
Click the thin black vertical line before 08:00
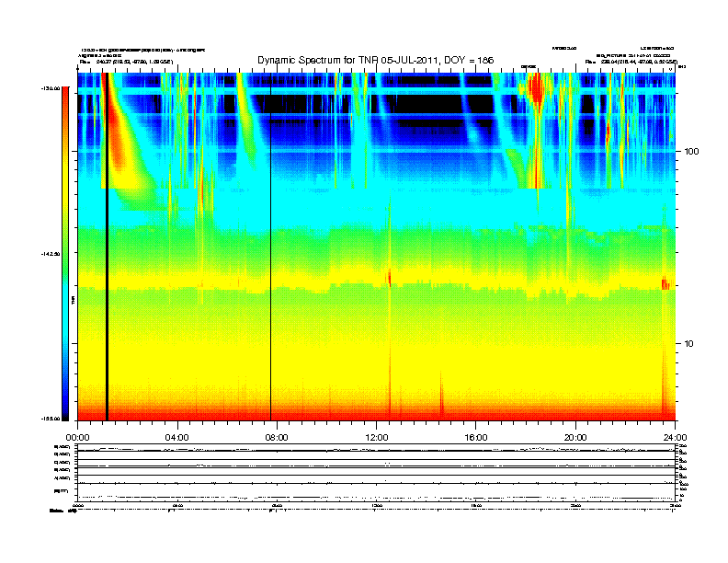(x=270, y=247)
